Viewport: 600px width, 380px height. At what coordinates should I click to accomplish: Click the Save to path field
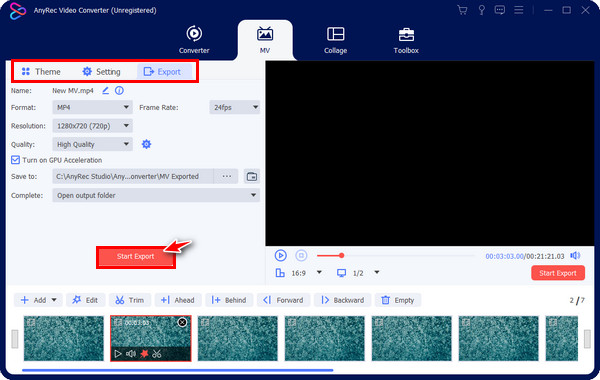[132, 176]
